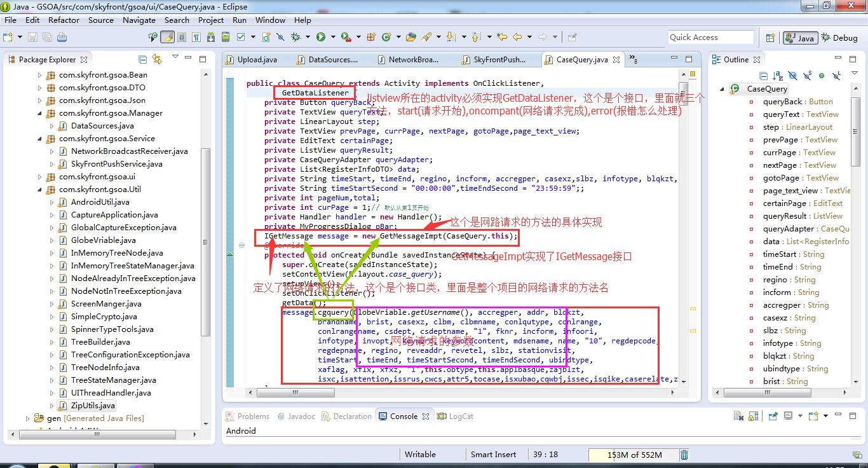868x468 pixels.
Task: Toggle Hide Local Types in Outline view
Action: point(836,76)
